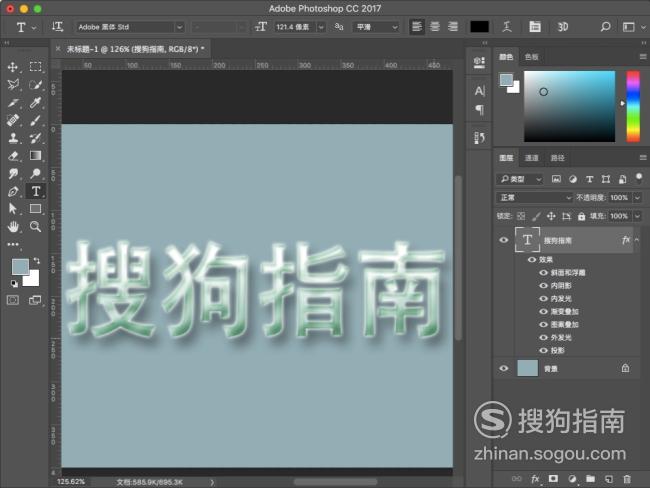The image size is (650, 488).
Task: Hide the 斜面和浮雕 effect
Action: point(543,272)
